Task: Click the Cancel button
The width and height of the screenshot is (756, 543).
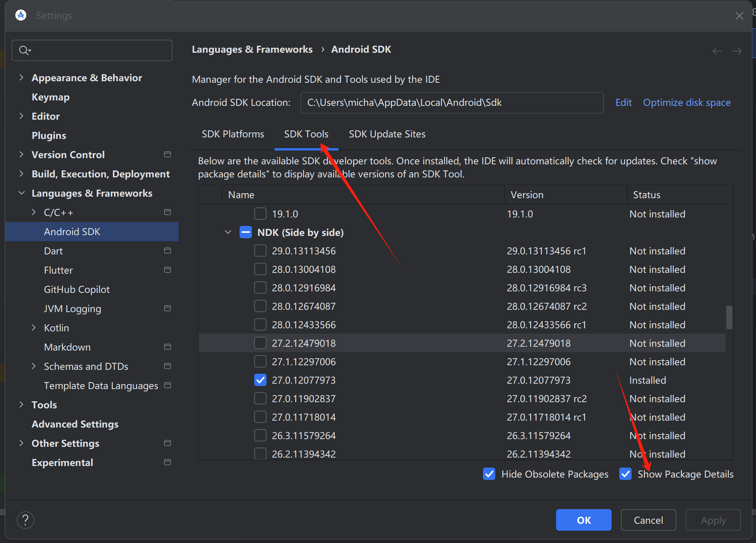Action: pyautogui.click(x=648, y=520)
